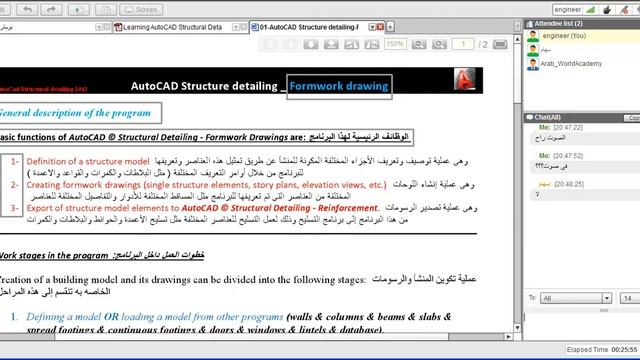Click the raise hand icon
The height and width of the screenshot is (360, 640).
pyautogui.click(x=607, y=9)
